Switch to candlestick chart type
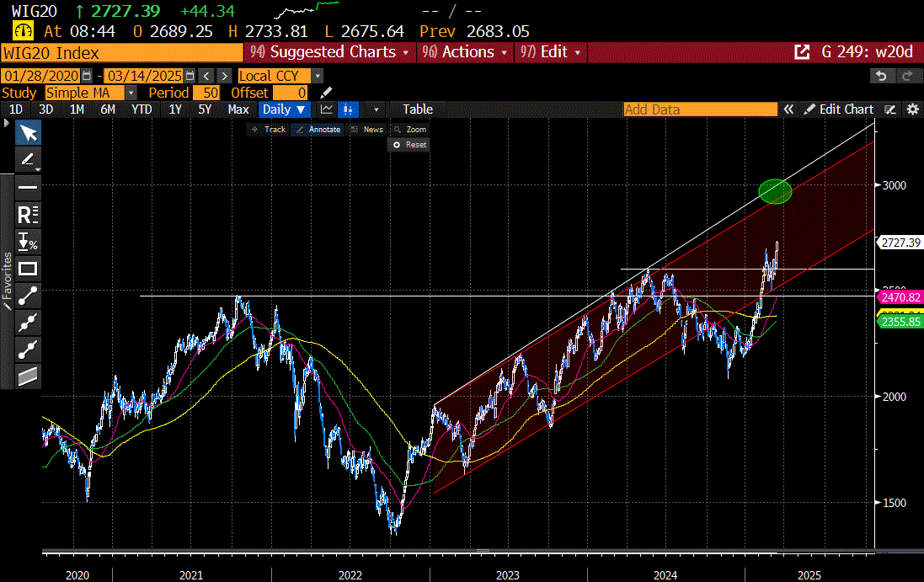 click(x=348, y=109)
